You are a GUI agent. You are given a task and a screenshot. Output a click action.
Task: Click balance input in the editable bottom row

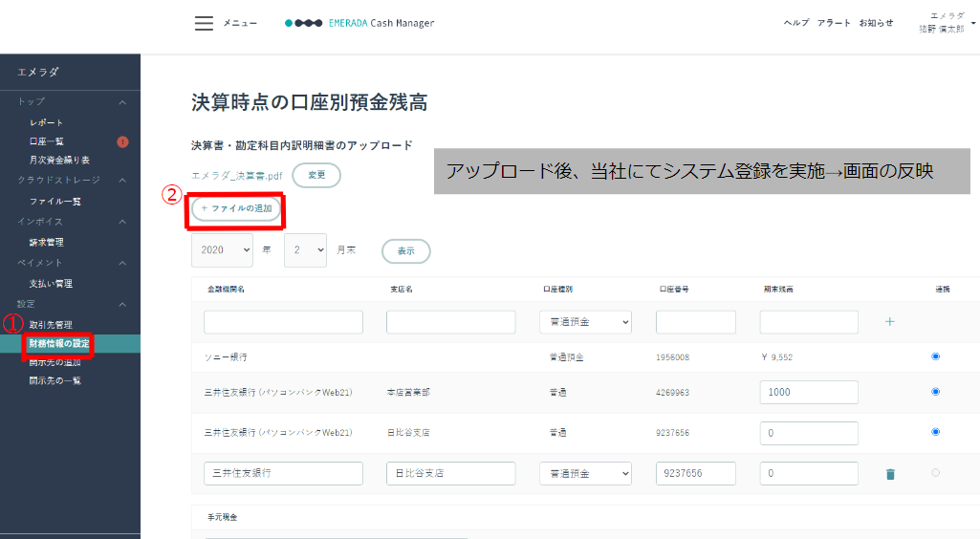click(809, 473)
